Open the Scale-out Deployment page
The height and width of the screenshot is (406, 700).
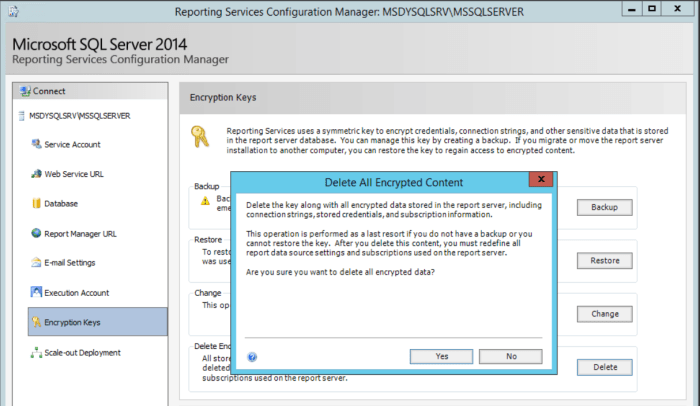pyautogui.click(x=82, y=353)
